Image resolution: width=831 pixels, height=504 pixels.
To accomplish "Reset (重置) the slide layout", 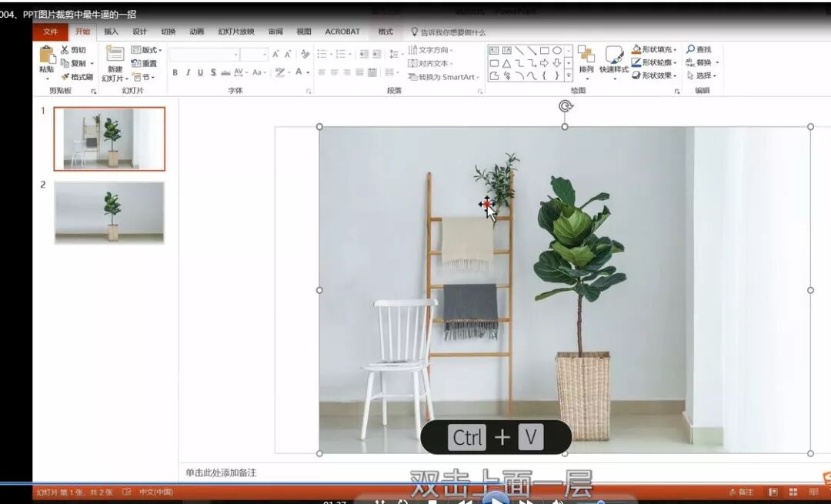I will (x=144, y=63).
